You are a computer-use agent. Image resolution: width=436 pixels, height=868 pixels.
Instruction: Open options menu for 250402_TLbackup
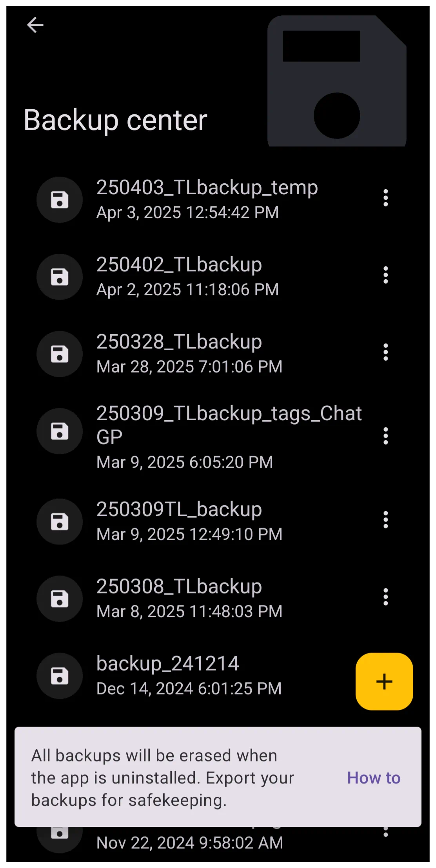[x=386, y=275]
